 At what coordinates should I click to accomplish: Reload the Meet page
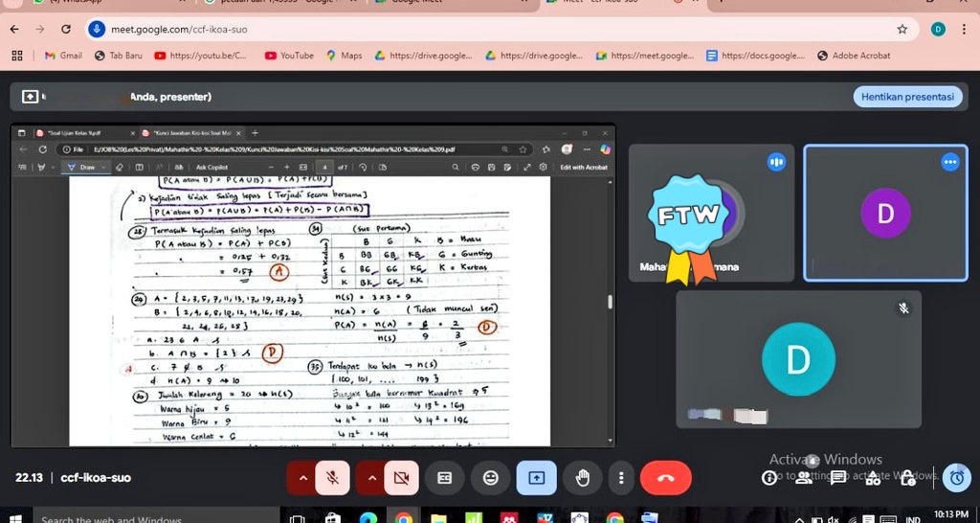[66, 30]
